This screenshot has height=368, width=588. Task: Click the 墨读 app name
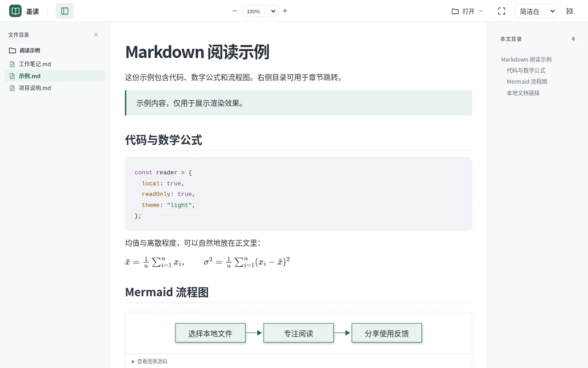(x=33, y=11)
